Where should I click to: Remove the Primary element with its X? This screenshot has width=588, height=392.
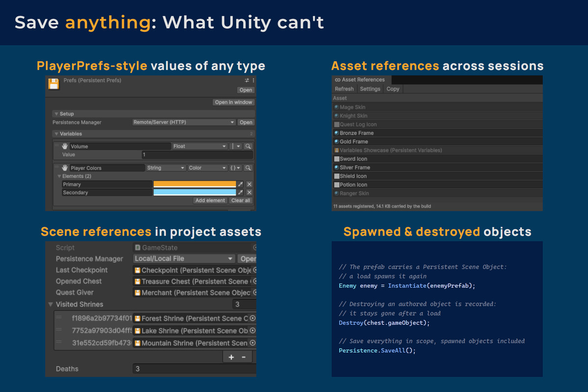pyautogui.click(x=249, y=184)
